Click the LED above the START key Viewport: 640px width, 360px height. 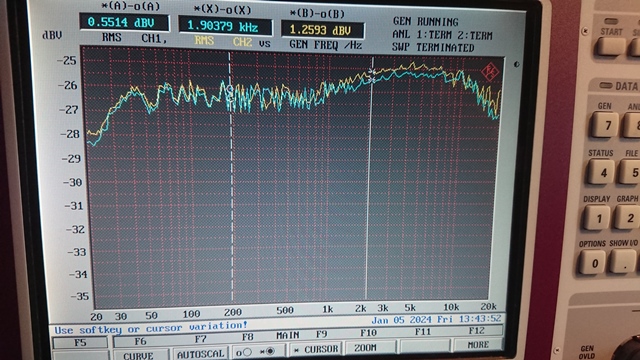(611, 22)
